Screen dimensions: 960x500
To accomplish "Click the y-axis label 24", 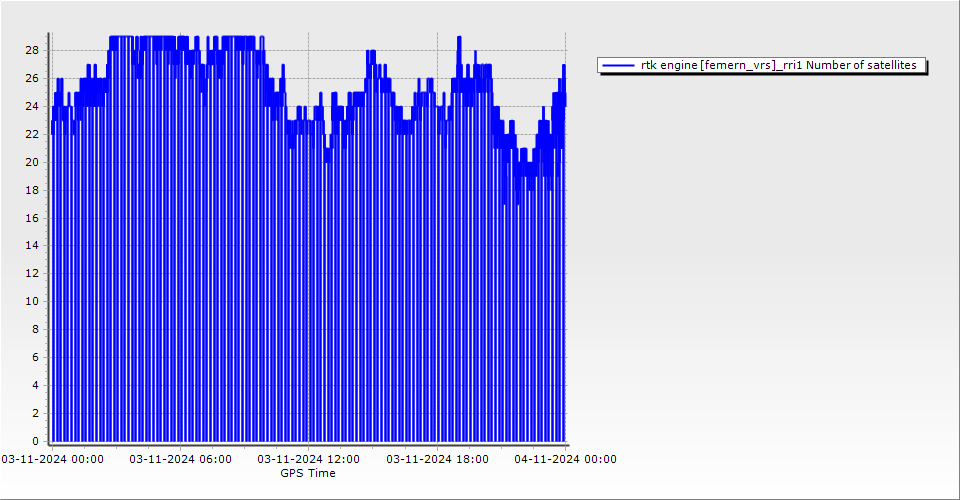I will (32, 106).
